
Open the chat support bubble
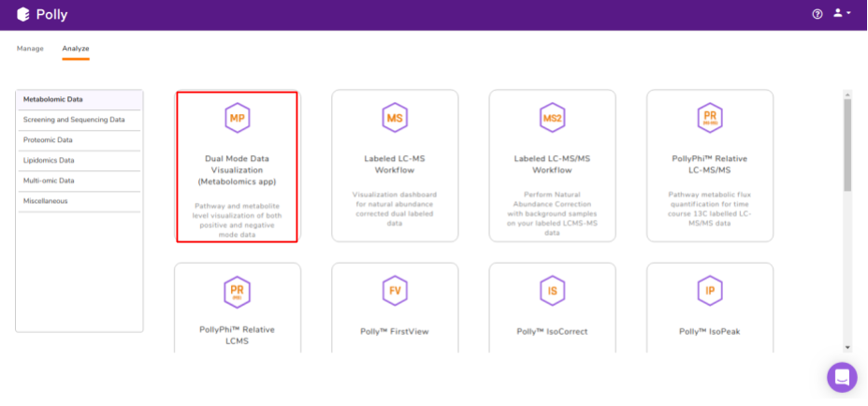tap(842, 378)
